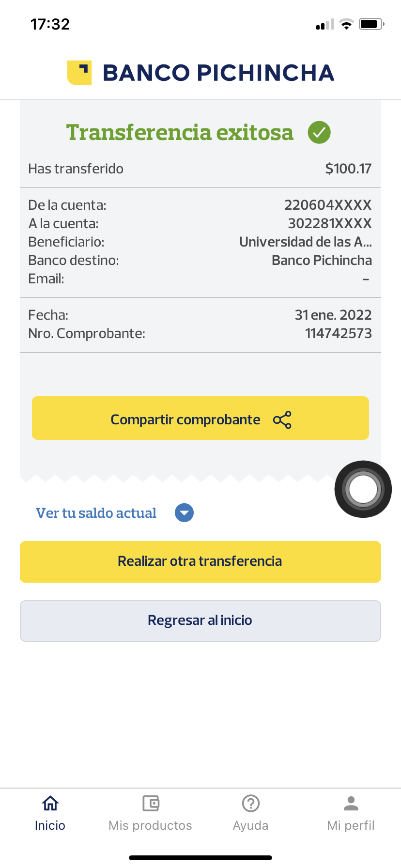Open the Mis productos wallet icon

[x=151, y=804]
